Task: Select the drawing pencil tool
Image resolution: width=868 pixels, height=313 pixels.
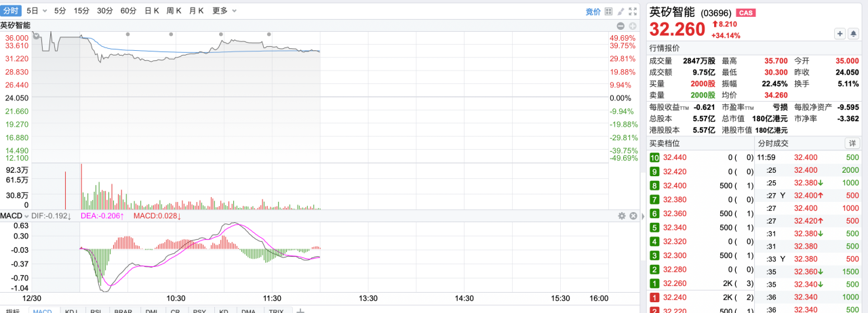Action: 621,12
